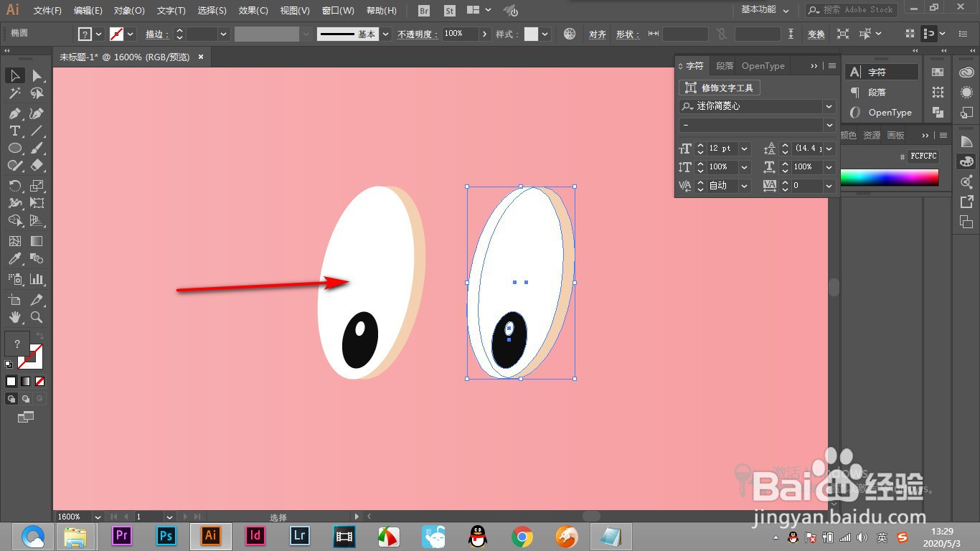Select the Magic Wand tool
980x551 pixels.
click(x=14, y=93)
